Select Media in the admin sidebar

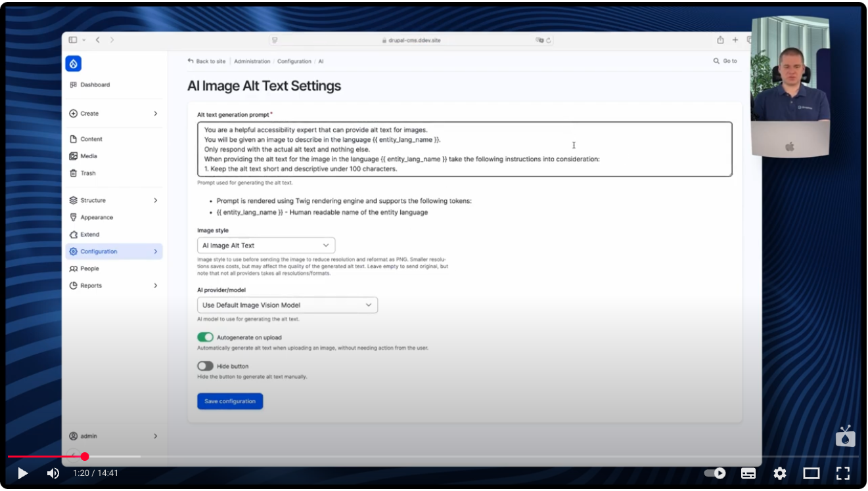[91, 156]
